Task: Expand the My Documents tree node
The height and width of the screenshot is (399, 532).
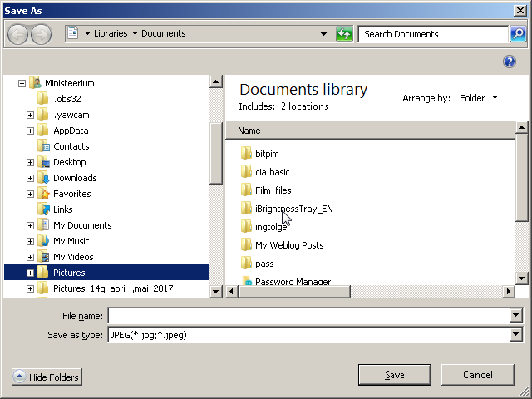Action: [30, 225]
